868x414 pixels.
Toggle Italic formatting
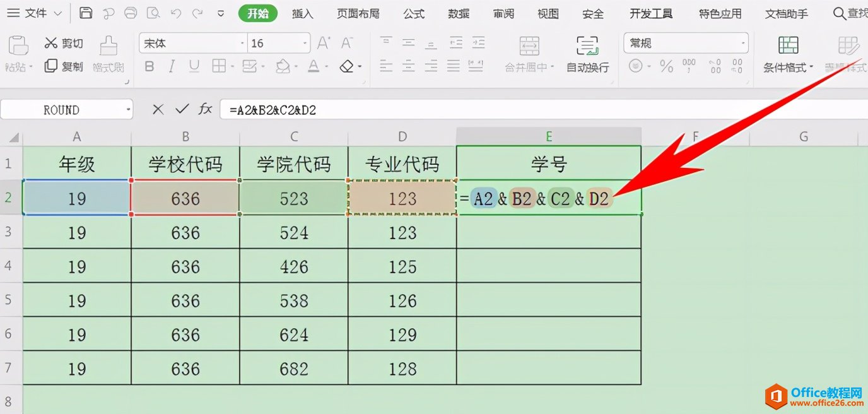tap(172, 66)
